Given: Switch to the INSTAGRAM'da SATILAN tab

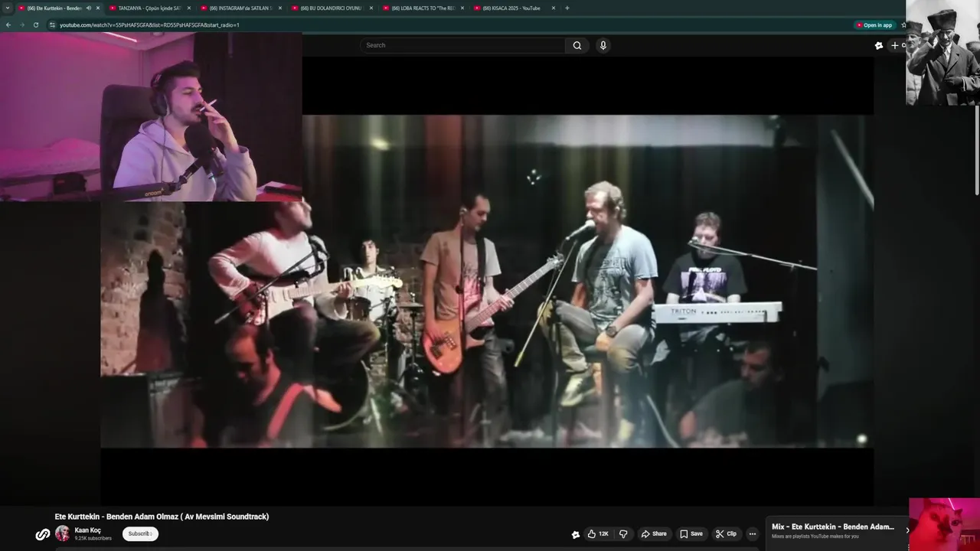Looking at the screenshot, I should click(240, 8).
